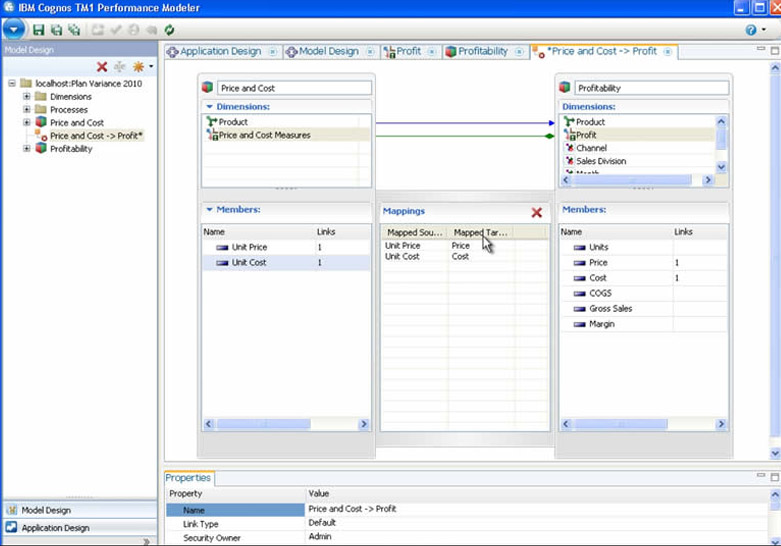Click right arrow of target members scrollbar
The width and height of the screenshot is (781, 546).
[x=721, y=424]
